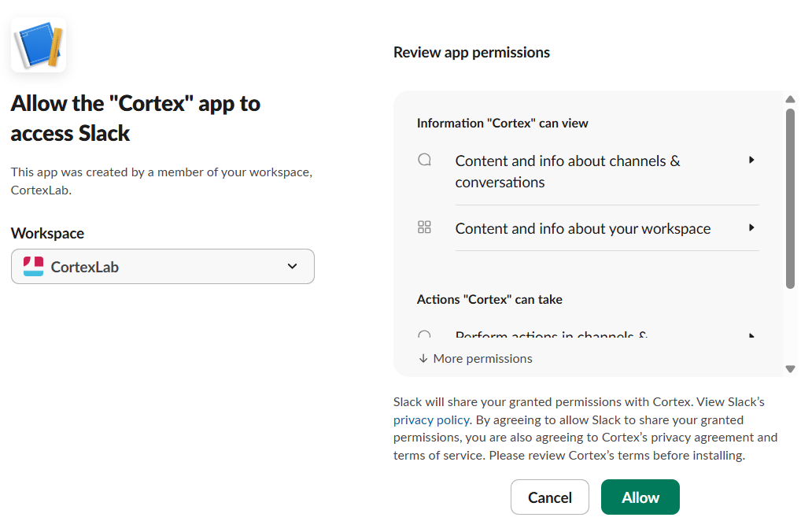Click the down arrow icon beside More permissions
Image resolution: width=812 pixels, height=521 pixels.
point(423,358)
